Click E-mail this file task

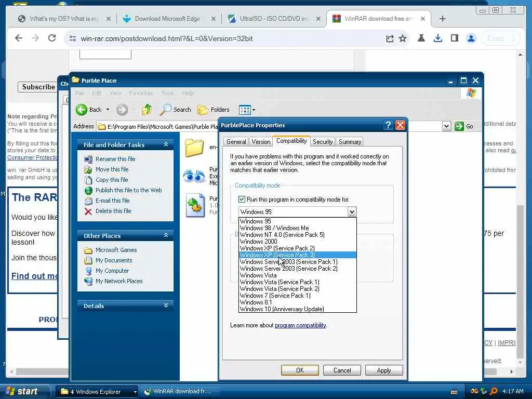tap(112, 201)
